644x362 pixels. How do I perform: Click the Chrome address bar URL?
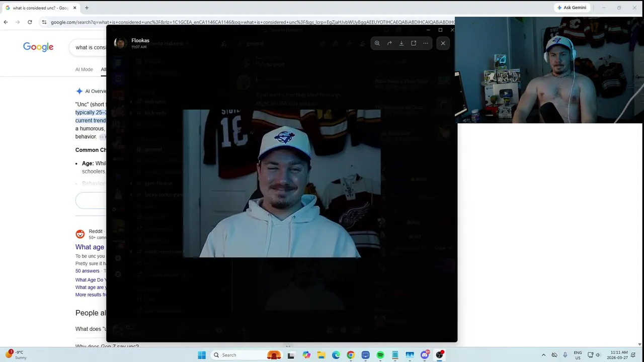click(252, 22)
